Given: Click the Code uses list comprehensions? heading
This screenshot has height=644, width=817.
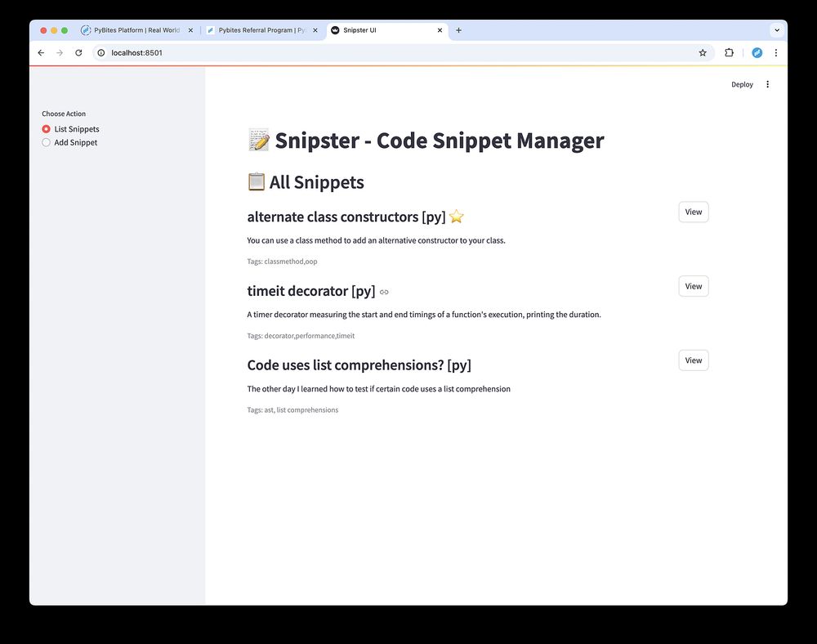Looking at the screenshot, I should (x=359, y=365).
